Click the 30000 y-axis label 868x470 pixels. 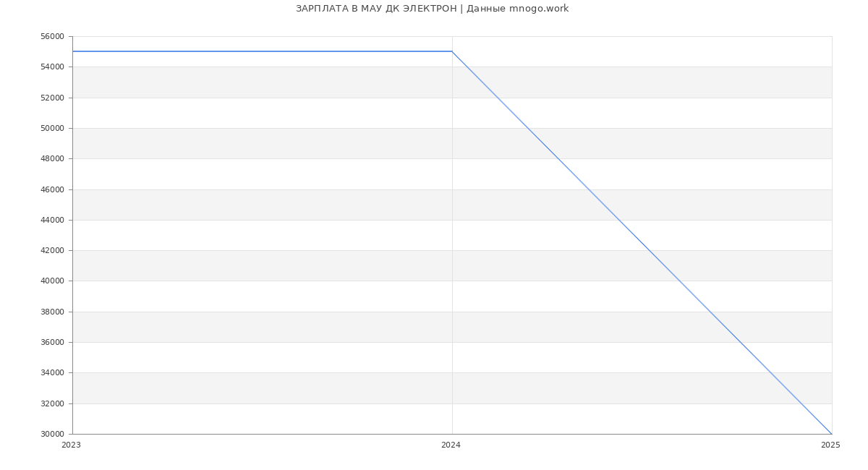pyautogui.click(x=52, y=435)
